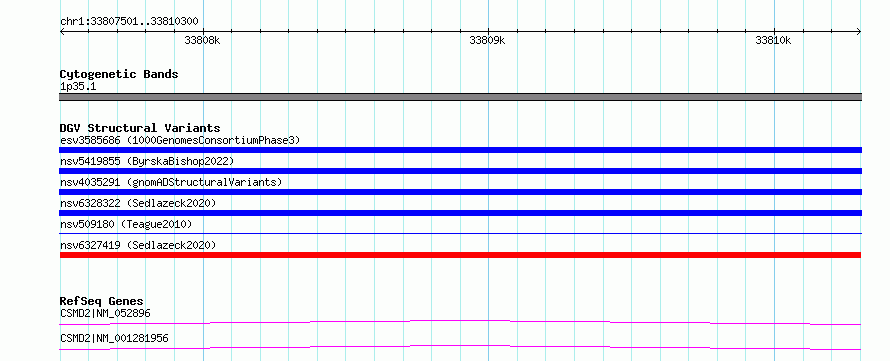
Task: Click the 33810k ruler tick label
Action: (773, 40)
